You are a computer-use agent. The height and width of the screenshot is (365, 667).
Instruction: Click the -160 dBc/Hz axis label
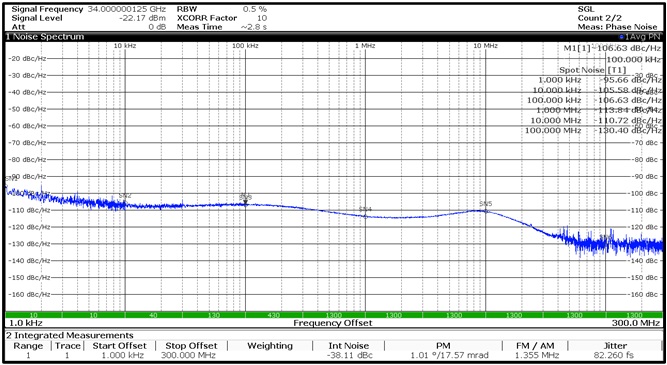(29, 294)
